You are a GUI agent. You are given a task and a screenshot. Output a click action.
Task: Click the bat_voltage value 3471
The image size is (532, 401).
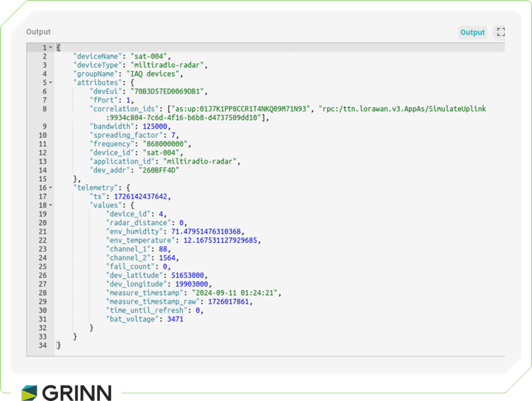coord(175,319)
